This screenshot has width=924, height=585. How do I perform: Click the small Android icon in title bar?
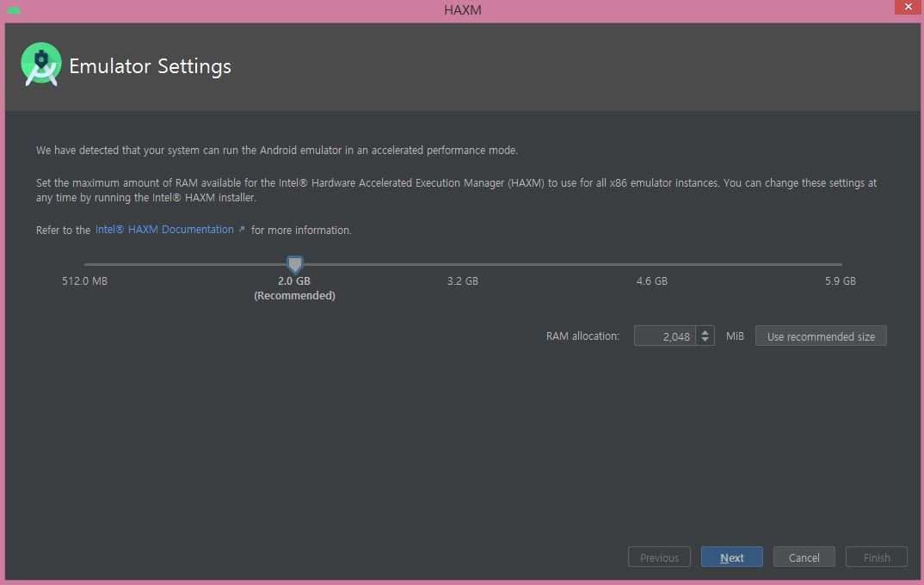pos(14,9)
